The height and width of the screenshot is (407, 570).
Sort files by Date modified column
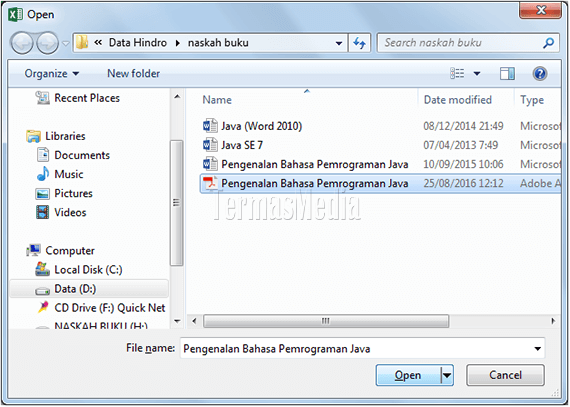458,100
